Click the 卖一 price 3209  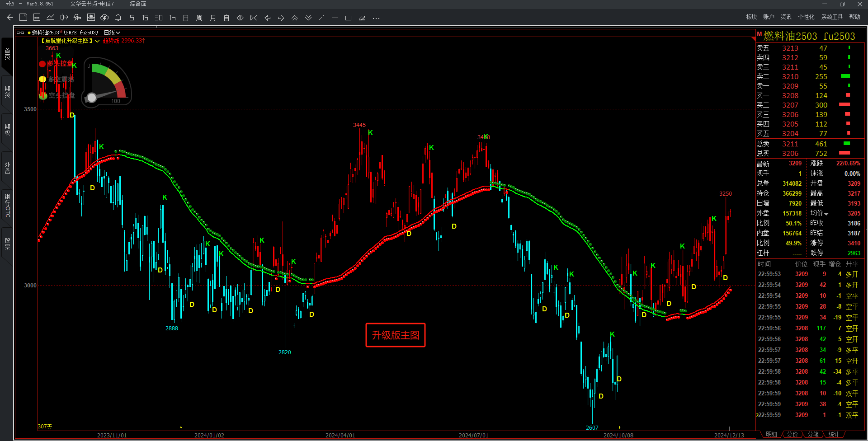[790, 86]
